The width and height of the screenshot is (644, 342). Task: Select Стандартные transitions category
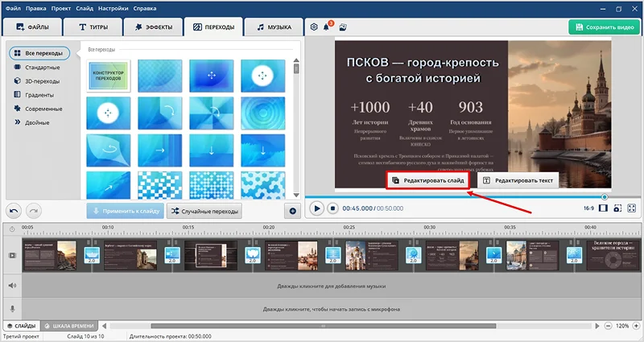pos(38,68)
